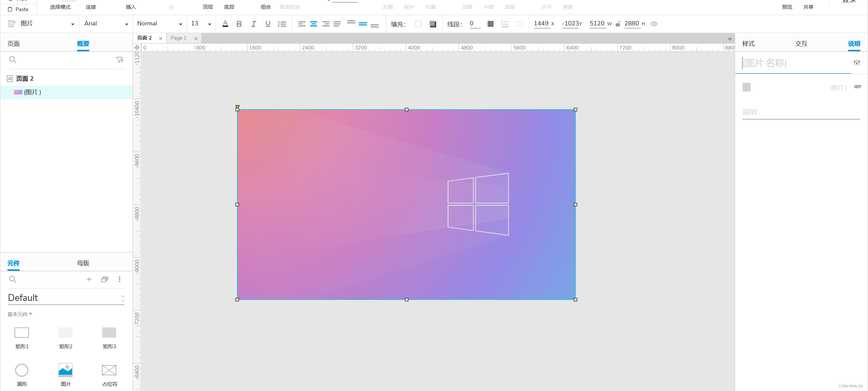Viewport: 868px width, 391px height.
Task: Toggle the aspect ratio lock icon
Action: coord(618,24)
